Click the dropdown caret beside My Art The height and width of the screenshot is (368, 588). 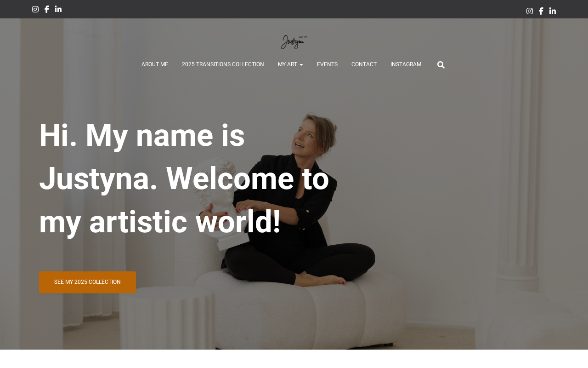[x=301, y=65]
